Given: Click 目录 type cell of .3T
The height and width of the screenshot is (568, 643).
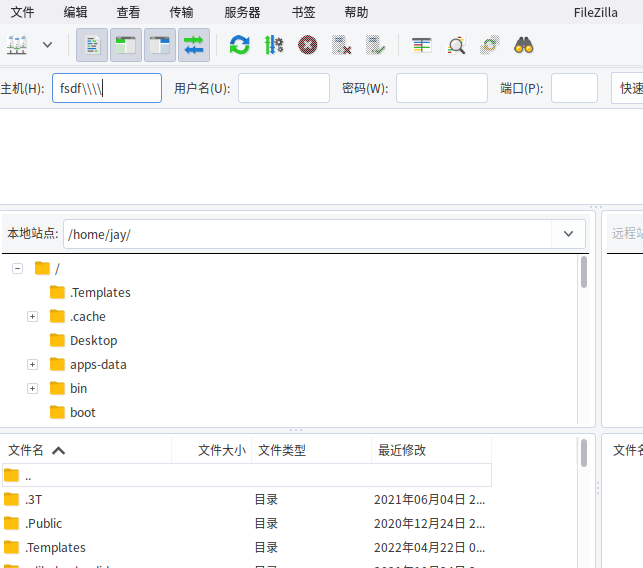Looking at the screenshot, I should click(266, 500).
